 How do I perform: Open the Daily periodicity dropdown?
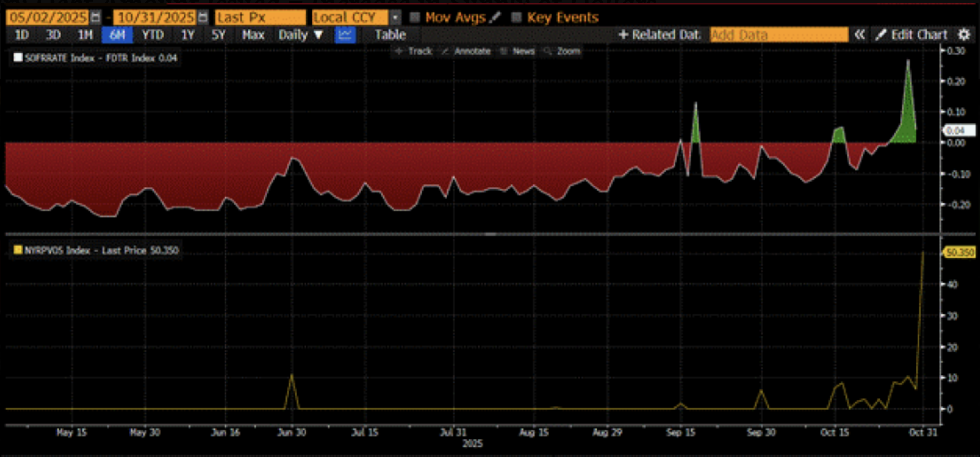(x=301, y=35)
